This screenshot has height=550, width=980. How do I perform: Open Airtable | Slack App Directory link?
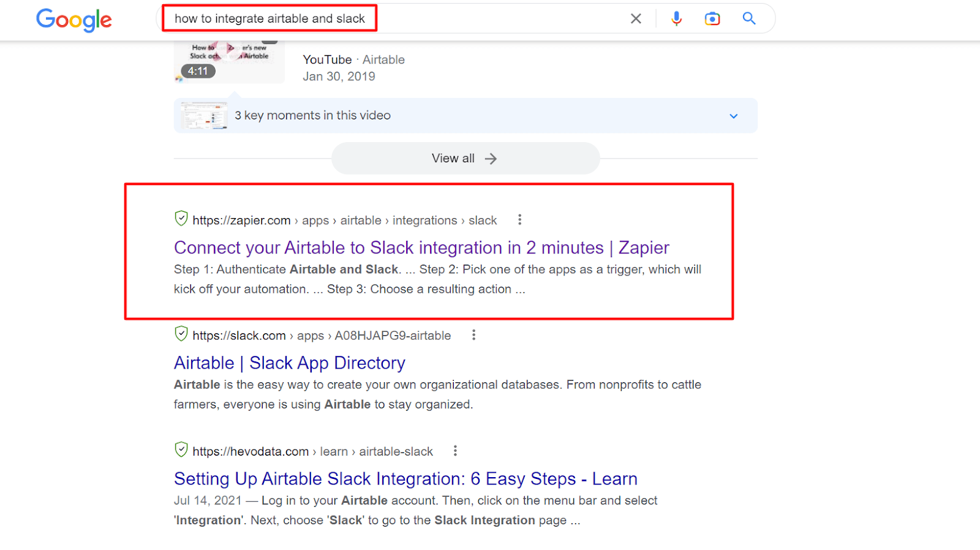pos(289,363)
